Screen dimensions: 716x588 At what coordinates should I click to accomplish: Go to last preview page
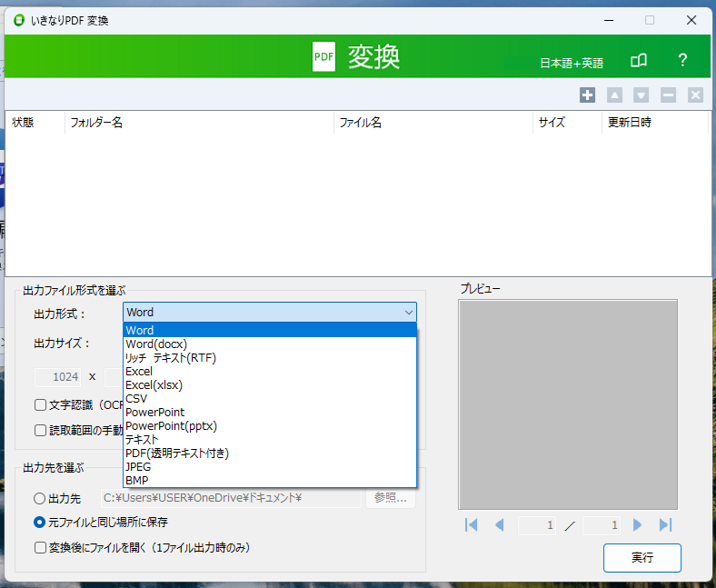point(666,525)
